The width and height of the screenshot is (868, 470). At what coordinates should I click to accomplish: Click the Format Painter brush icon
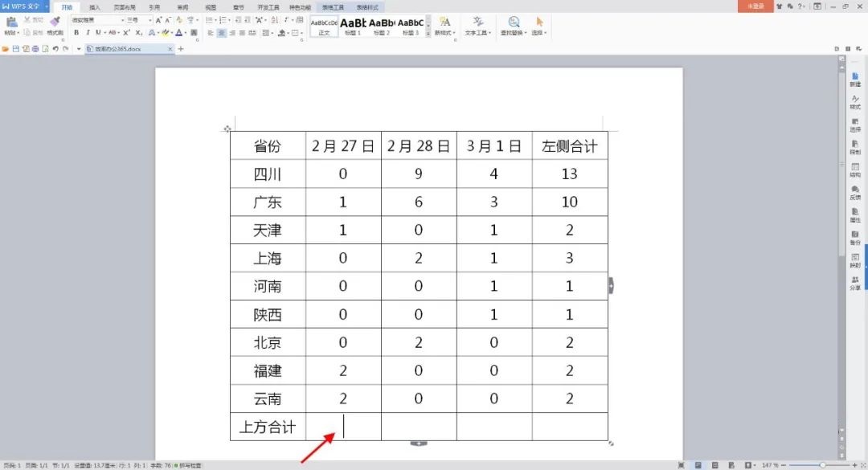coord(55,22)
